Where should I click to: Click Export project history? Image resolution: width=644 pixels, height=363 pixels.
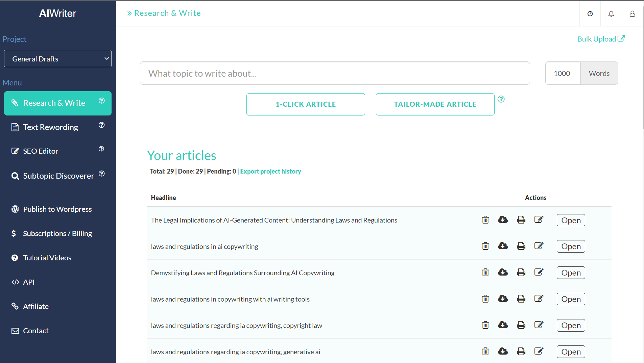coord(270,171)
